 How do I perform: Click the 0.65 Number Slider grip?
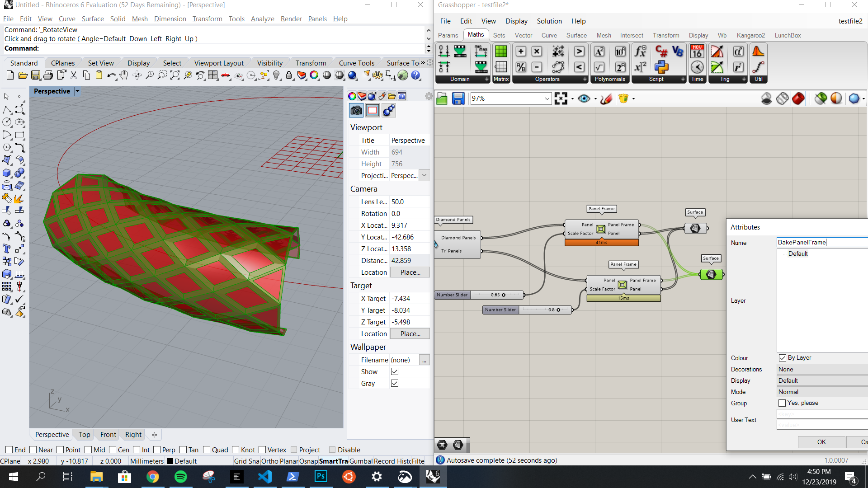tap(504, 295)
